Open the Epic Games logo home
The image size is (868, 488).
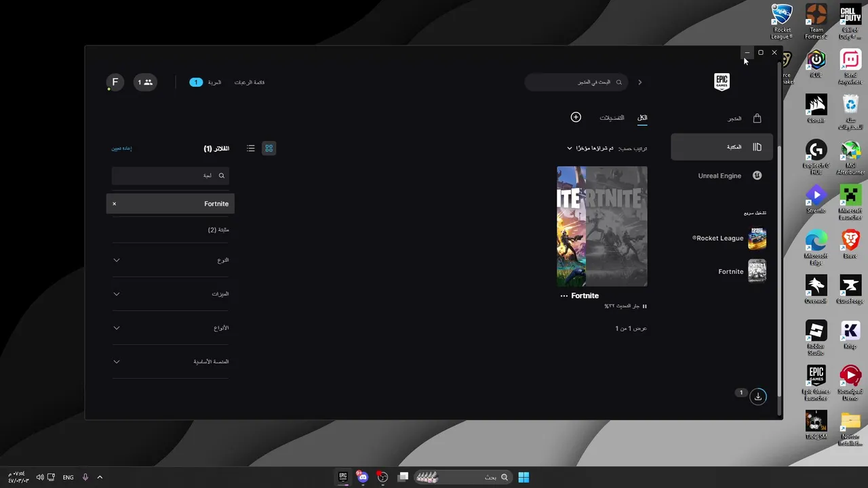coord(722,82)
